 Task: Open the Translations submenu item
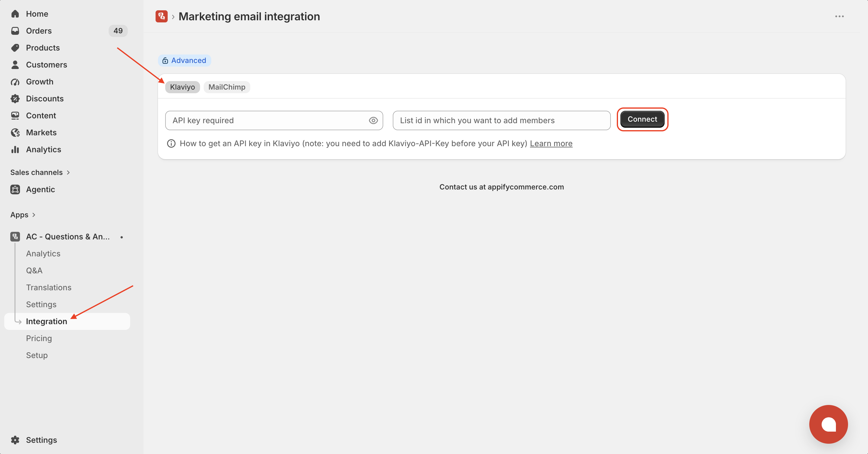coord(49,288)
